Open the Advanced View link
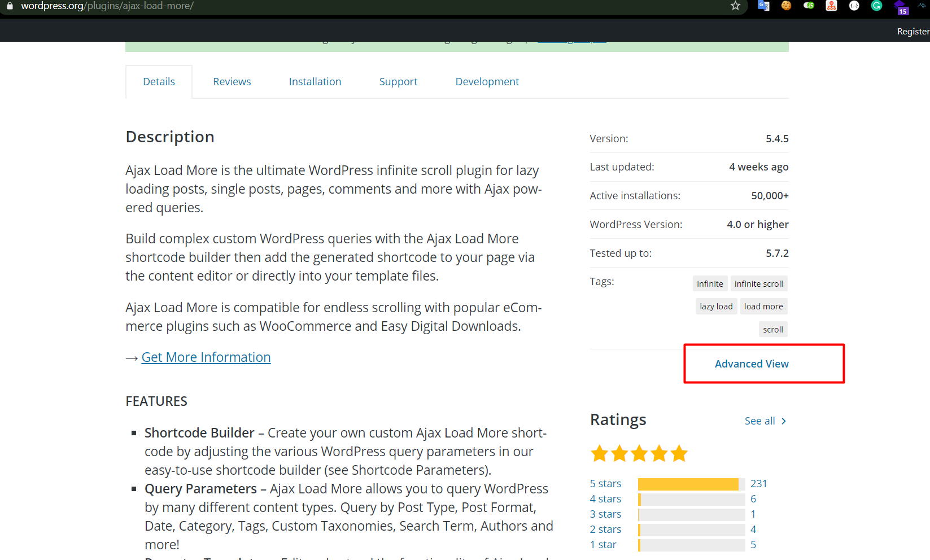 (752, 364)
